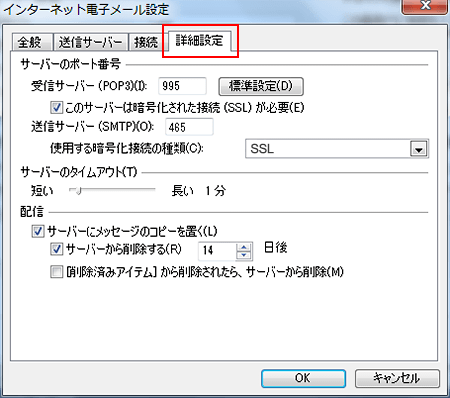Viewport: 450px width, 398px height.
Task: Click the キャンセル button
Action: (397, 378)
